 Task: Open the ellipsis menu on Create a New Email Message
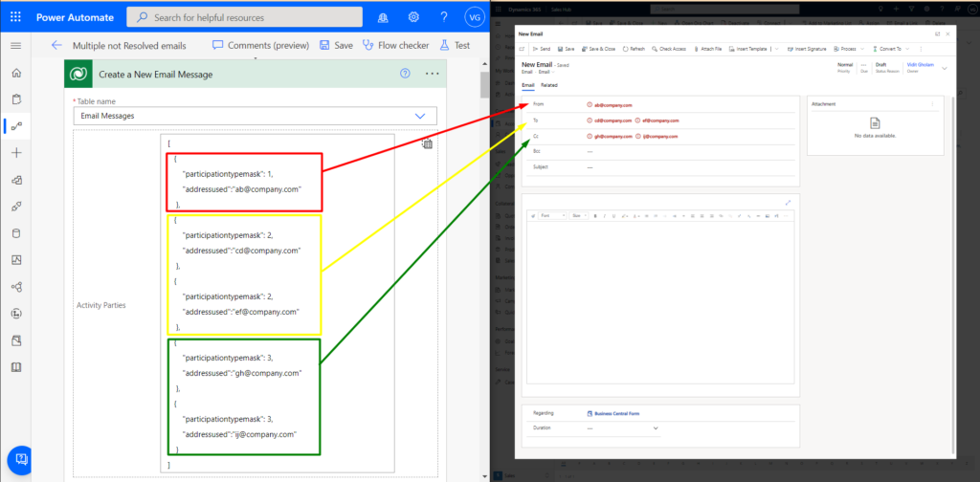[x=432, y=74]
